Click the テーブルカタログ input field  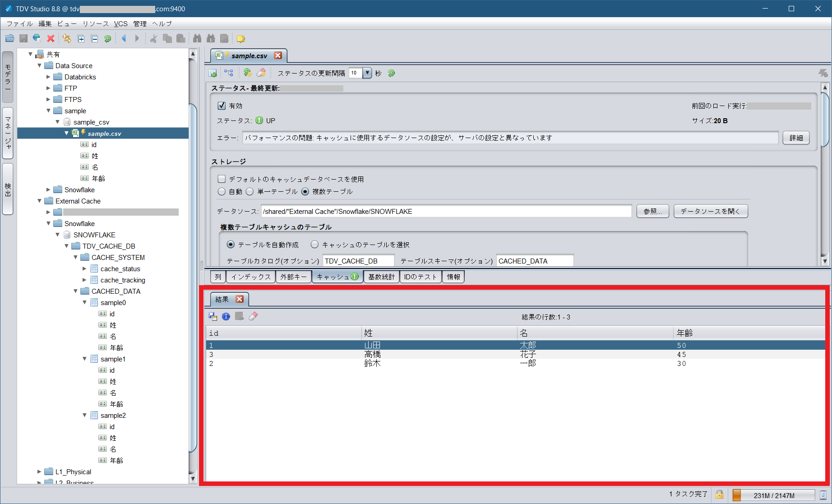point(358,261)
